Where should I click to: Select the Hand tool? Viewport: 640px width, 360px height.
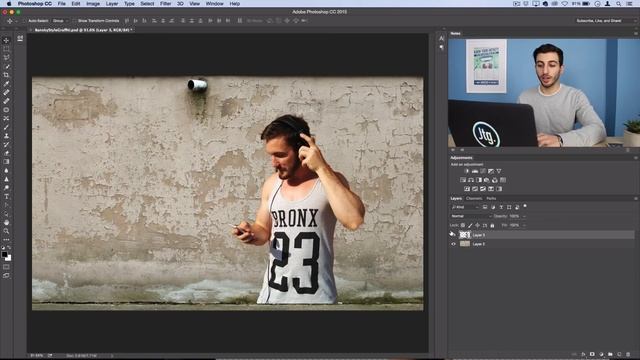pyautogui.click(x=6, y=222)
